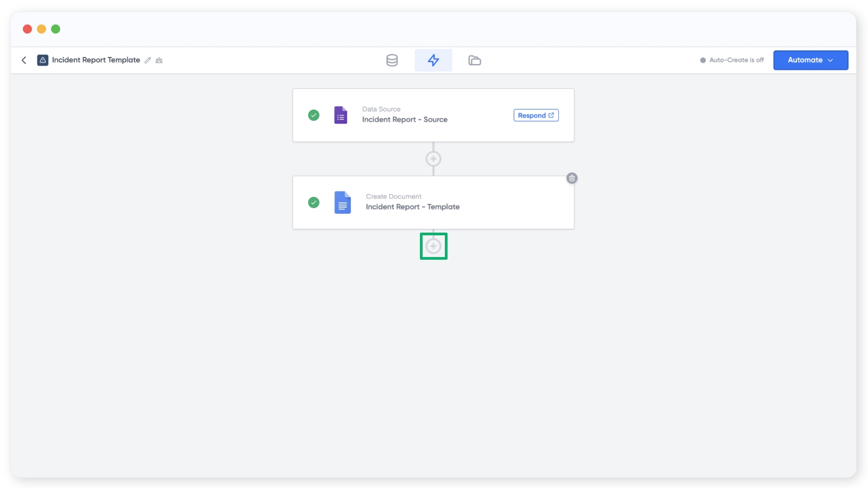Open the Incident Report - Template card

(x=412, y=207)
